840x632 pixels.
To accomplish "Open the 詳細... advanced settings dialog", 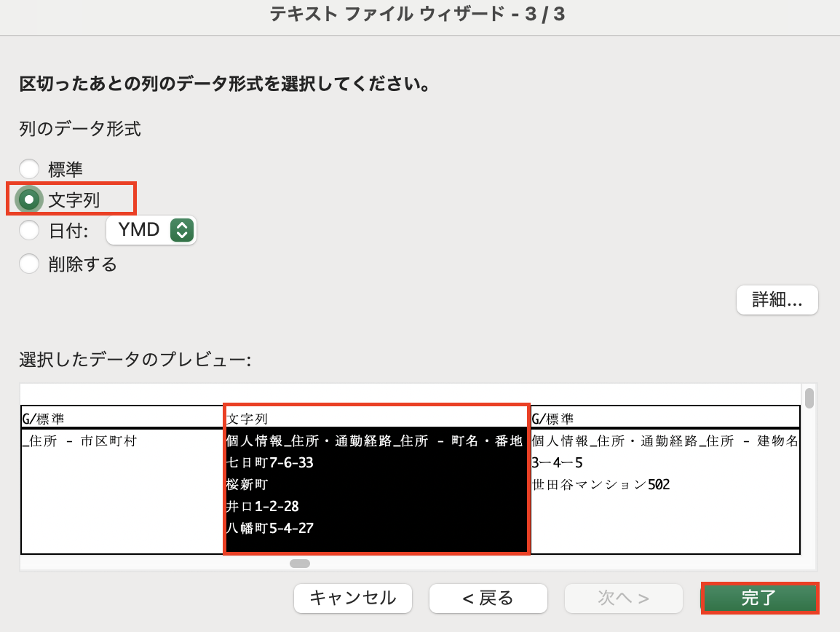I will point(777,300).
